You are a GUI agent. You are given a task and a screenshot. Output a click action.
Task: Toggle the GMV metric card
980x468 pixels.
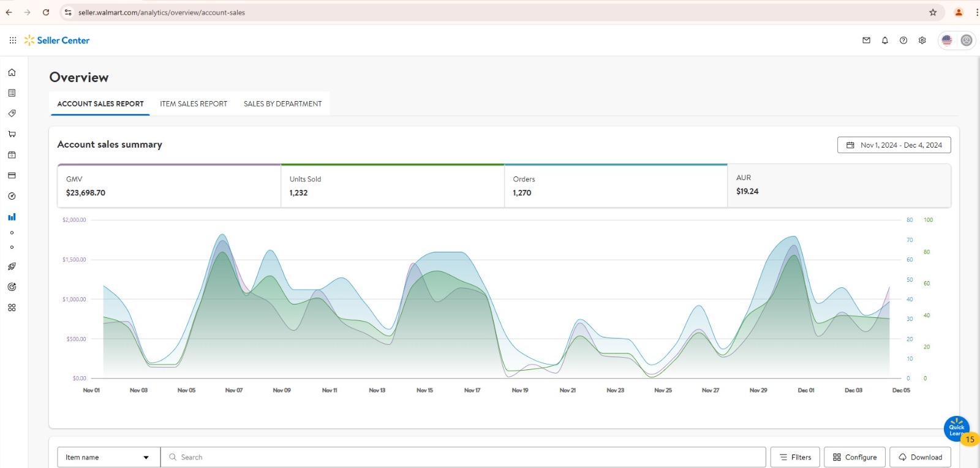tap(169, 186)
